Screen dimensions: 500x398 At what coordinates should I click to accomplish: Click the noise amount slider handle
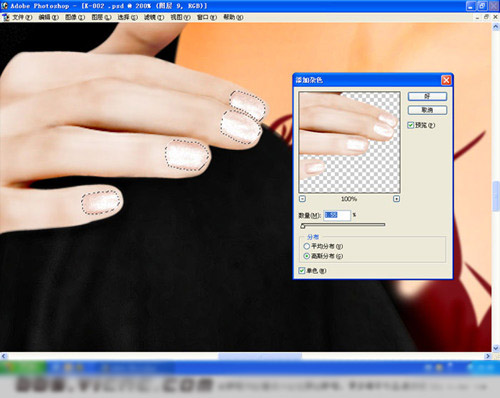(303, 226)
